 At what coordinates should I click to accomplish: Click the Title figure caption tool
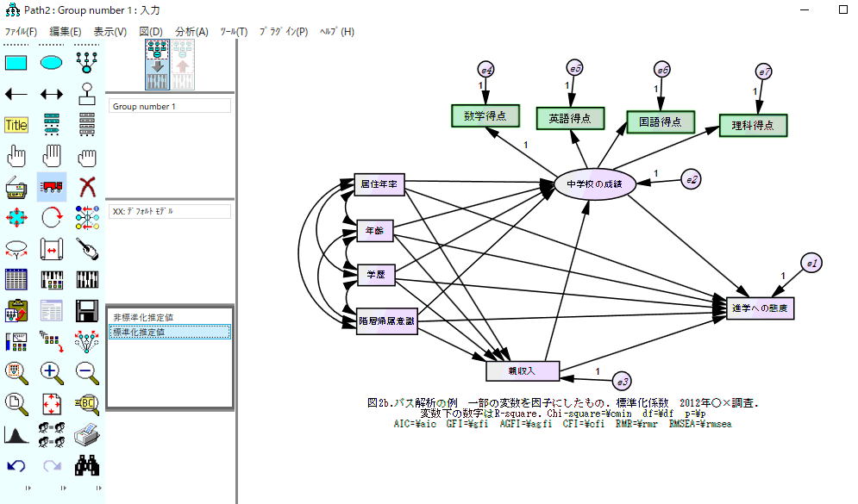click(x=16, y=125)
